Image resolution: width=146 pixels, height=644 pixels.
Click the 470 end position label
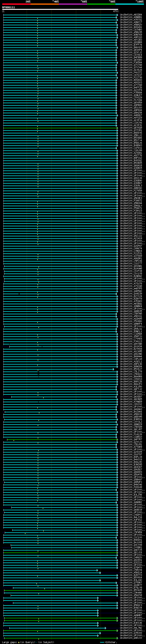pos(115,11)
